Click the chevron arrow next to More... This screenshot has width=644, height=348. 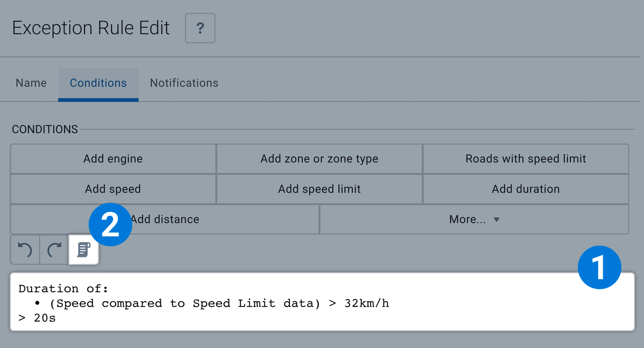point(497,219)
